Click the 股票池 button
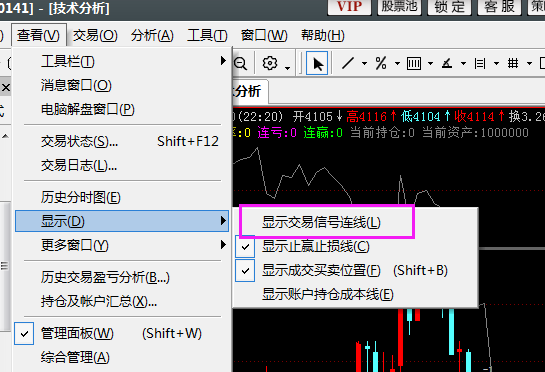The image size is (545, 372). click(x=399, y=7)
